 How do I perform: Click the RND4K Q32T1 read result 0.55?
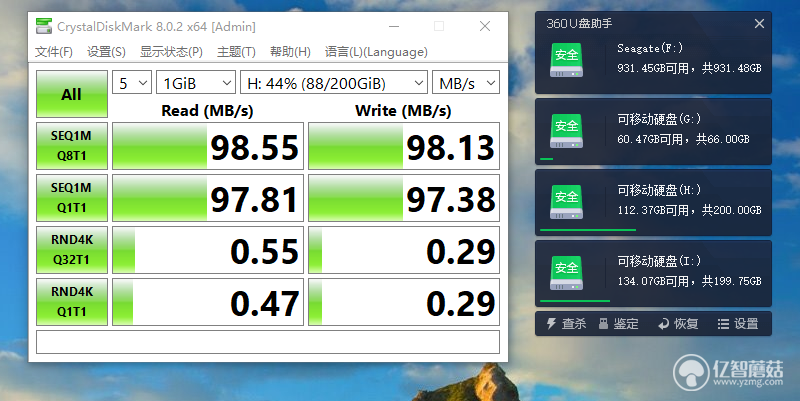click(x=208, y=250)
